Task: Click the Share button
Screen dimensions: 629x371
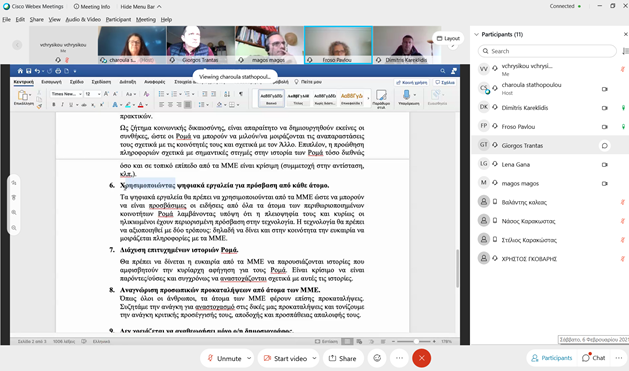Action: click(343, 358)
